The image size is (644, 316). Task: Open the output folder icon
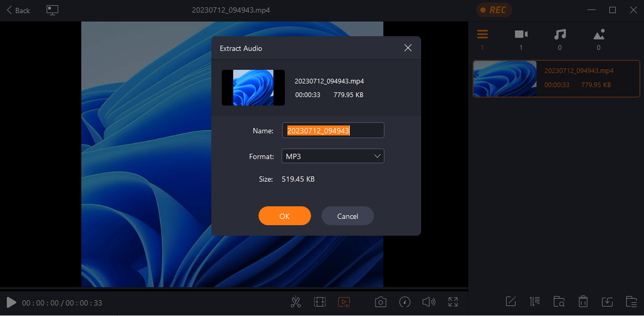[632, 301]
